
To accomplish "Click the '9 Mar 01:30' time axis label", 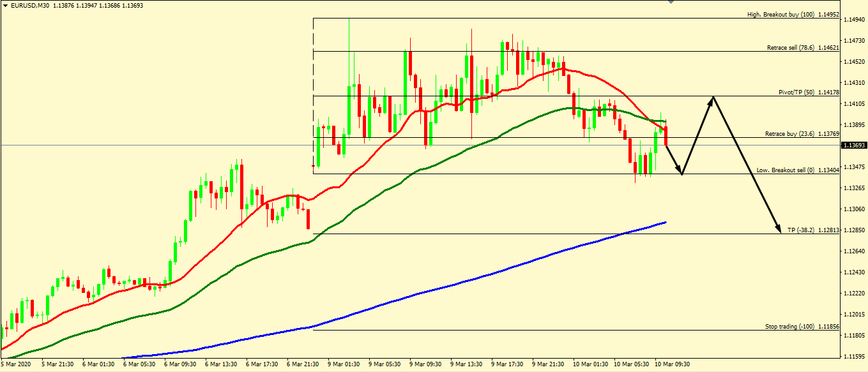I will coord(345,364).
